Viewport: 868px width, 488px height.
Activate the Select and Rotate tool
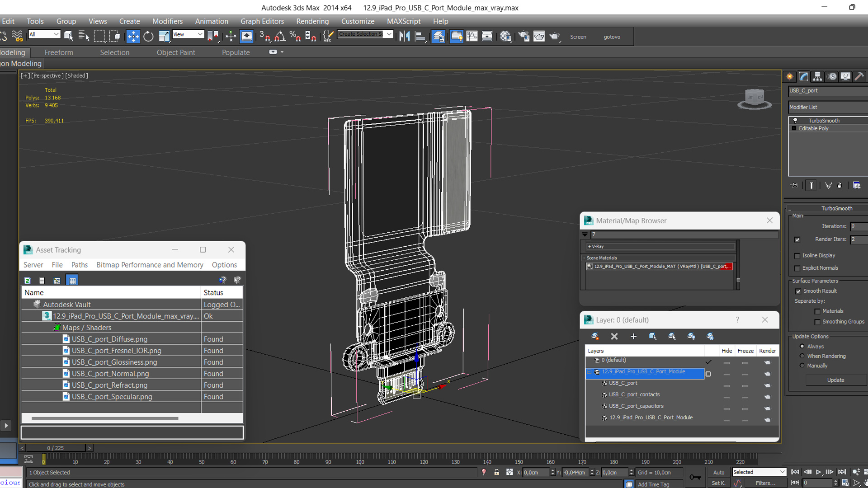148,37
